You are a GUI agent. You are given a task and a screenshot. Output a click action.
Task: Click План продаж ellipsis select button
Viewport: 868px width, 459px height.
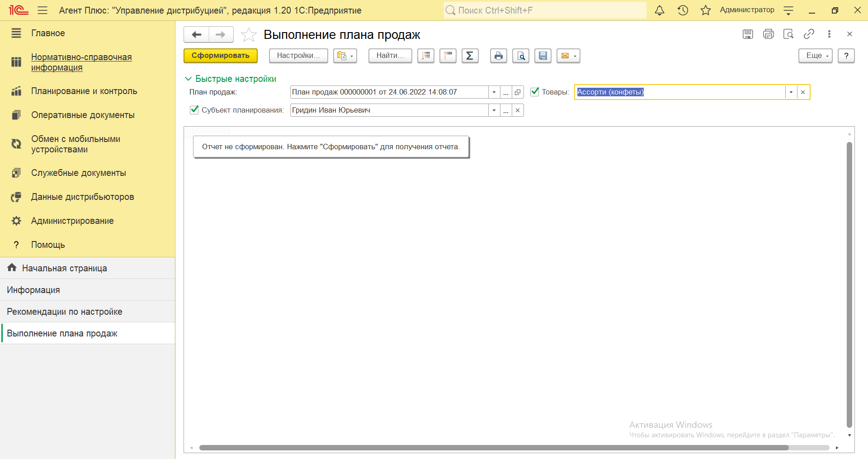pos(506,92)
